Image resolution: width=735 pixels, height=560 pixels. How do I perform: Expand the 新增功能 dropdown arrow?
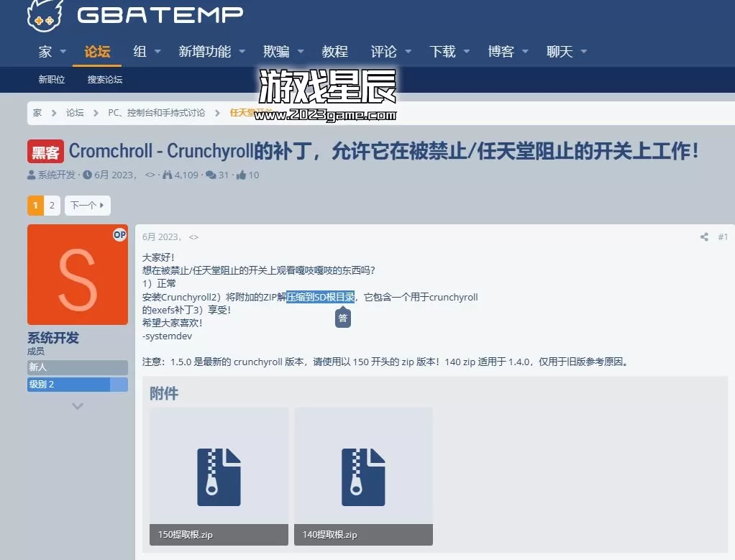(242, 52)
